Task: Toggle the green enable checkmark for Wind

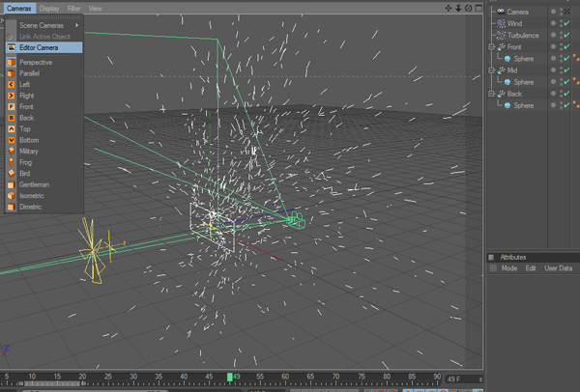Action: click(565, 23)
